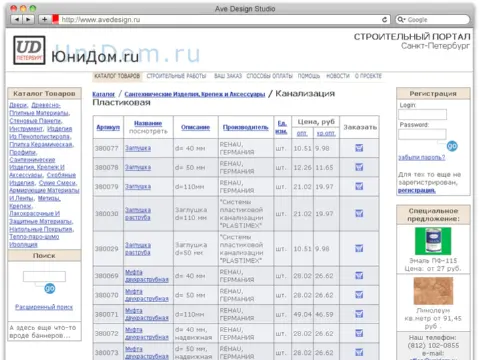Open Муфта двухраструбная link, row 380071

pos(147,314)
